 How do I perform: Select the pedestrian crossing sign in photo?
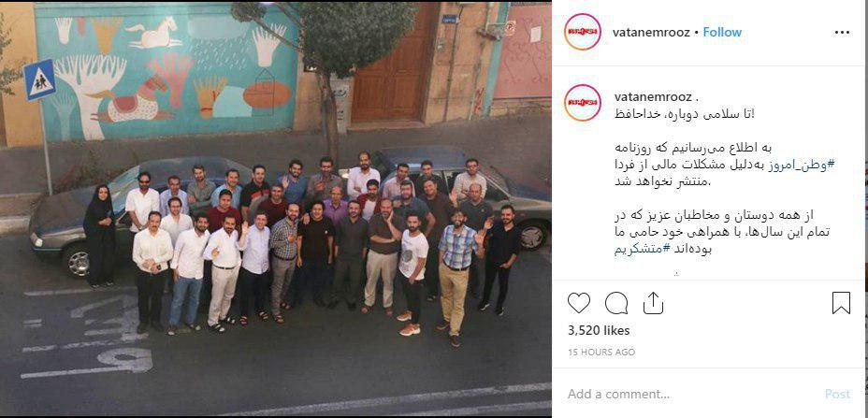(x=39, y=79)
